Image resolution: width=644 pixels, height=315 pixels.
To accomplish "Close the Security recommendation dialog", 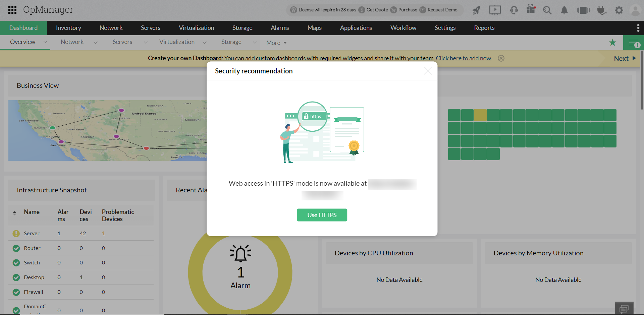I will point(428,71).
